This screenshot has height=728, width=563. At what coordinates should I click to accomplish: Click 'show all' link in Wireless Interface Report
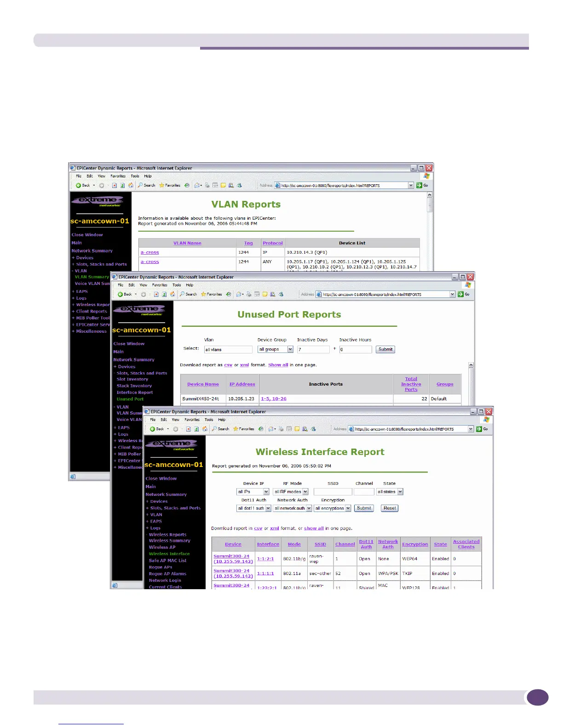pos(314,529)
